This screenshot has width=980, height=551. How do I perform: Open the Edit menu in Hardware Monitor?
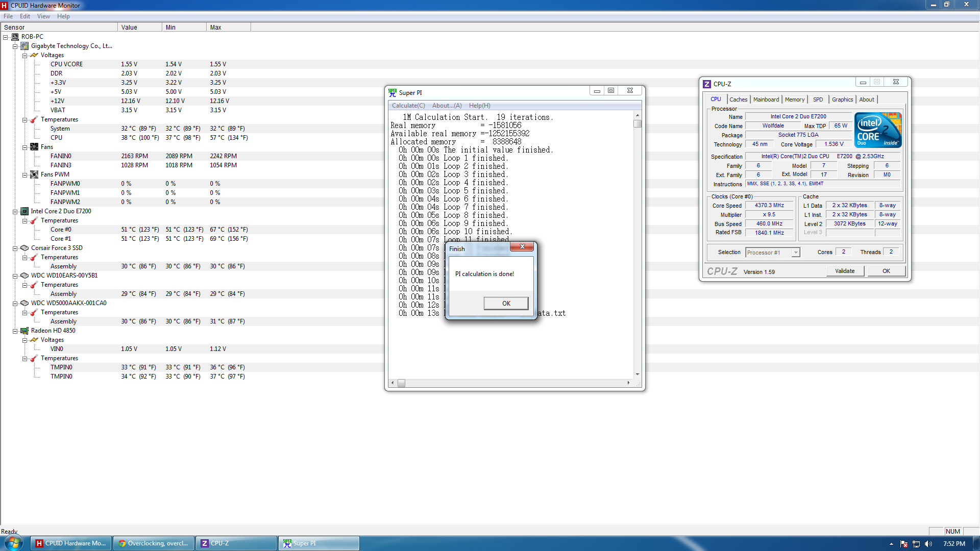point(25,16)
